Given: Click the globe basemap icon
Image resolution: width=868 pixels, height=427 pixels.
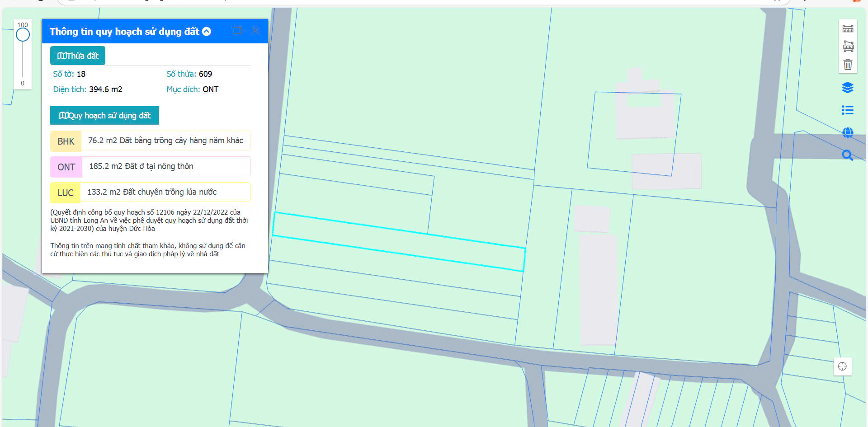Looking at the screenshot, I should pyautogui.click(x=848, y=132).
